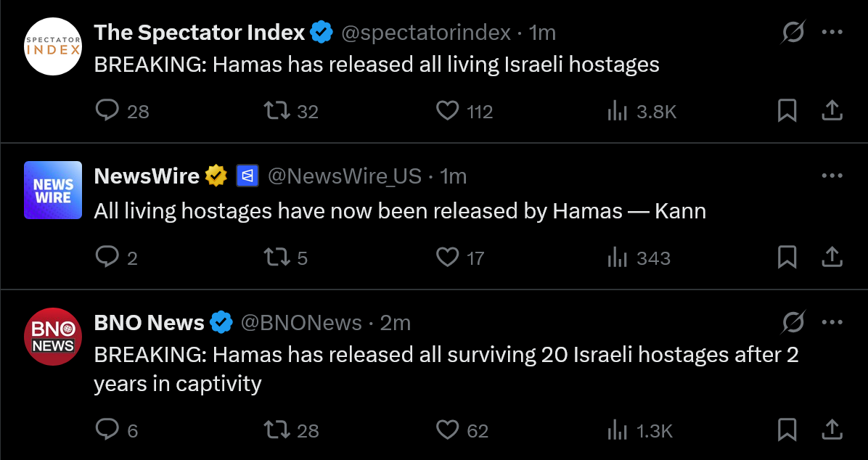Open more options for BNO News post

832,322
